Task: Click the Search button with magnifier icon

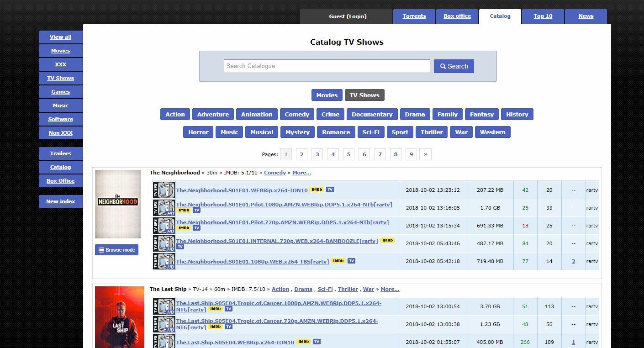Action: [454, 66]
